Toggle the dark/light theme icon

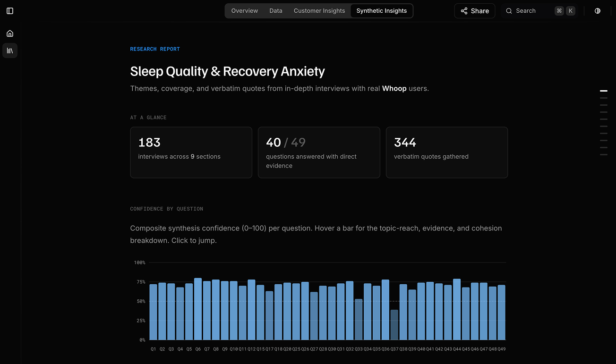[x=598, y=11]
